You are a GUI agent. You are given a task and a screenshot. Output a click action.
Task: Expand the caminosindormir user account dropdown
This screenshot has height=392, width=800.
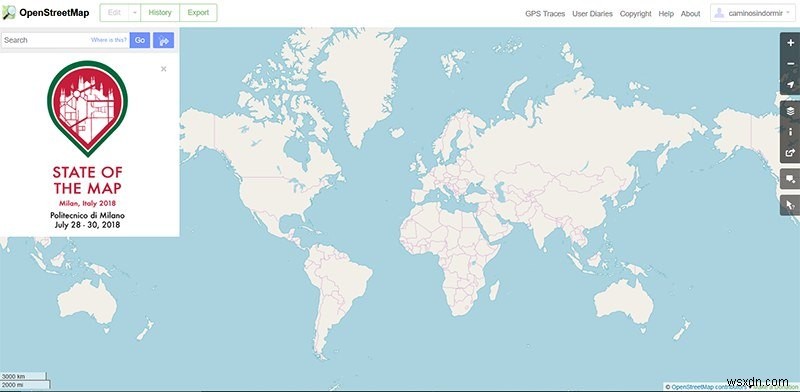[x=753, y=13]
